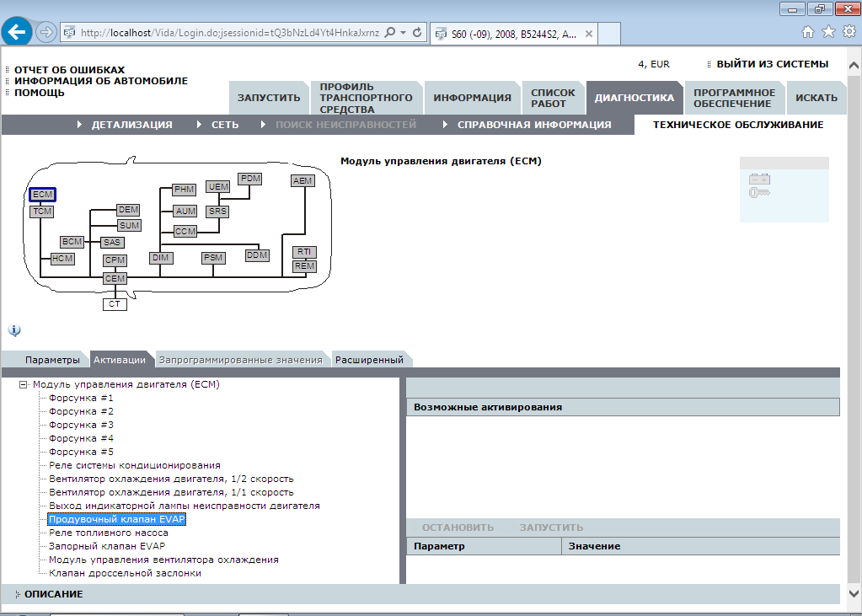Screen dimensions: 862x616
Task: Open browser settings gear icon
Action: click(849, 32)
